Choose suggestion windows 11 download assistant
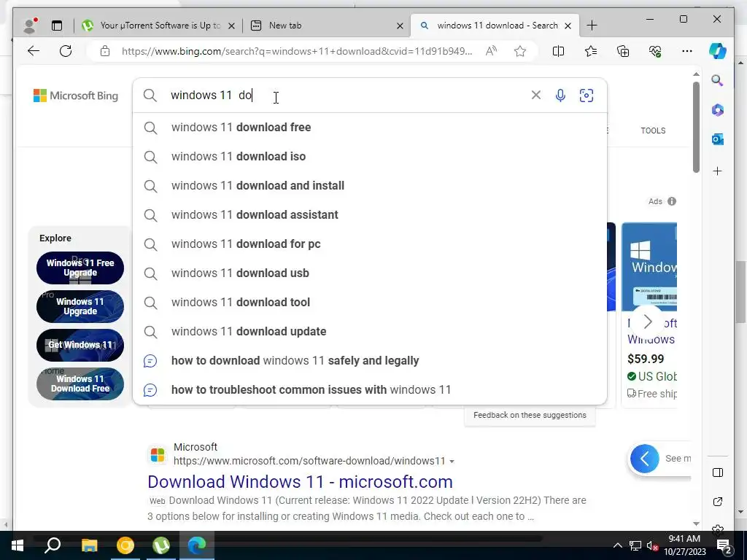747x560 pixels. [370, 215]
